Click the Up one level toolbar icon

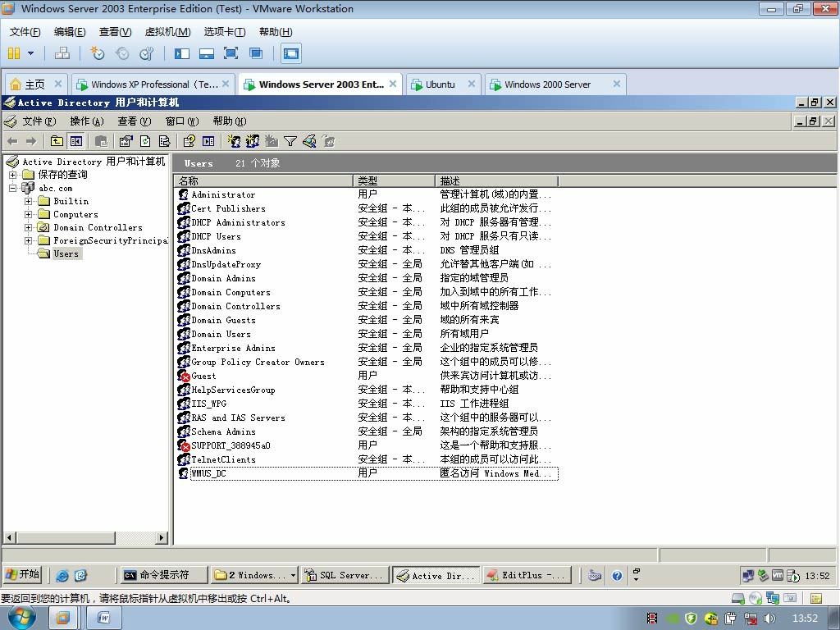tap(57, 141)
